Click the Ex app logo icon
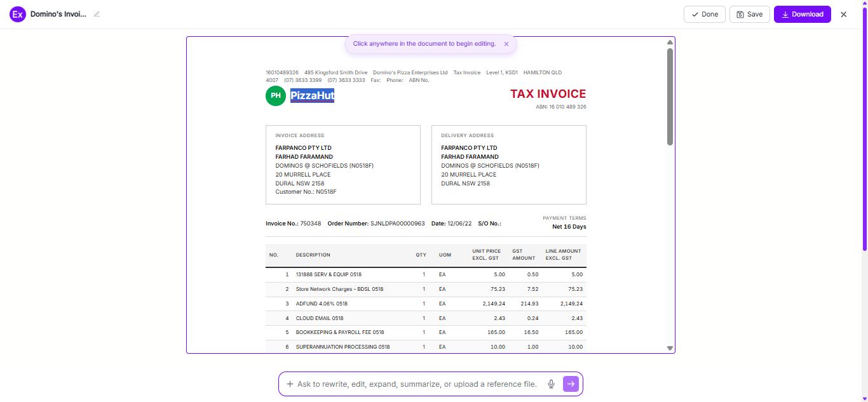The image size is (868, 402). click(18, 14)
